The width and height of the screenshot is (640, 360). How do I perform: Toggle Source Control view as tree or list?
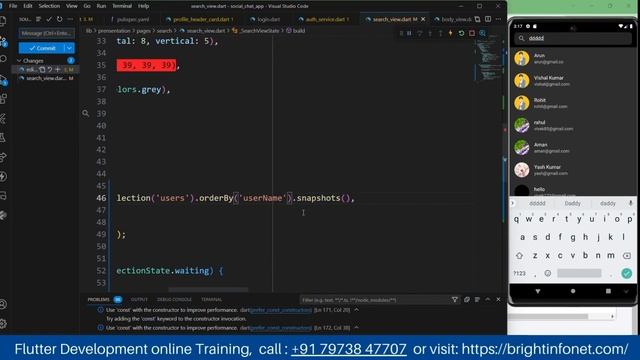pos(38,19)
